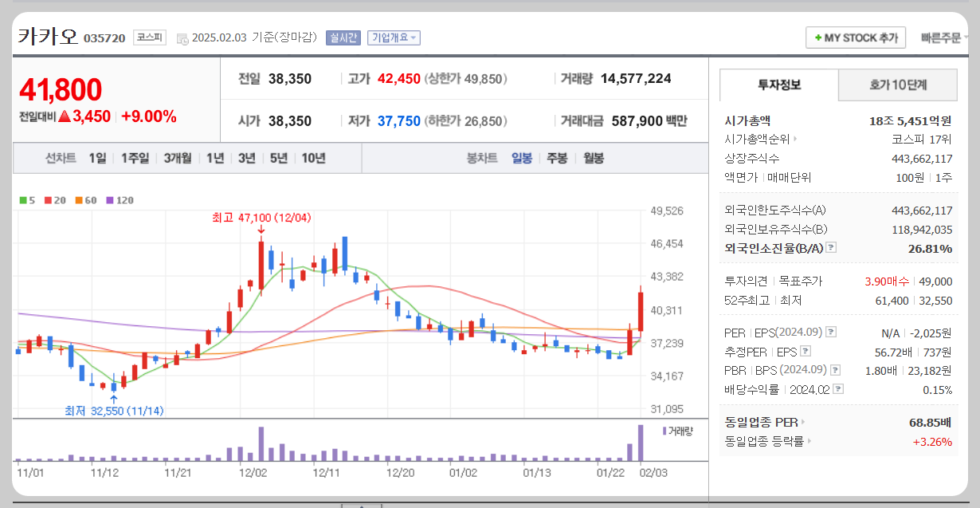980x508 pixels.
Task: Select the 5년 line chart period
Action: click(x=278, y=158)
